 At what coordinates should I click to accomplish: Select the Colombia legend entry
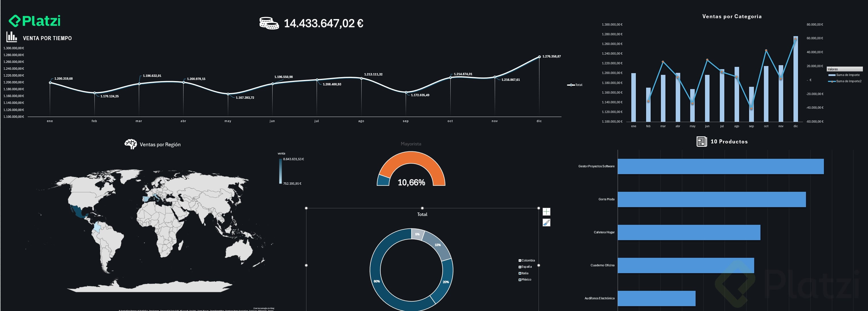tap(528, 260)
